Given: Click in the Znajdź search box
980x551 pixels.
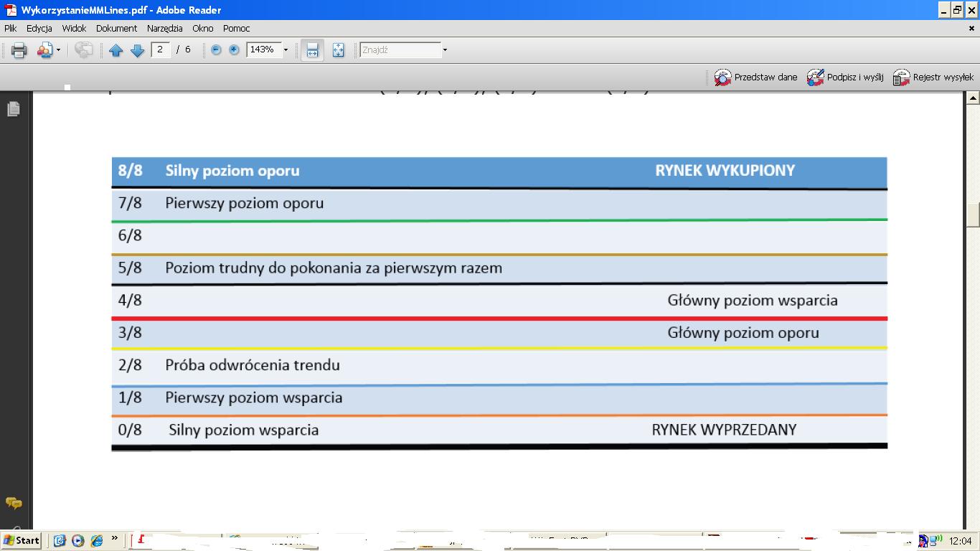Looking at the screenshot, I should pyautogui.click(x=400, y=50).
